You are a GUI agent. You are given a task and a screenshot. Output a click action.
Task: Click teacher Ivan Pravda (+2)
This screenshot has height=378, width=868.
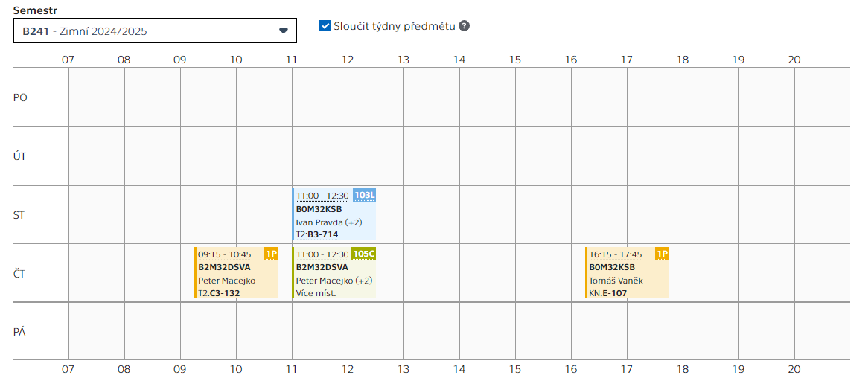tap(329, 222)
